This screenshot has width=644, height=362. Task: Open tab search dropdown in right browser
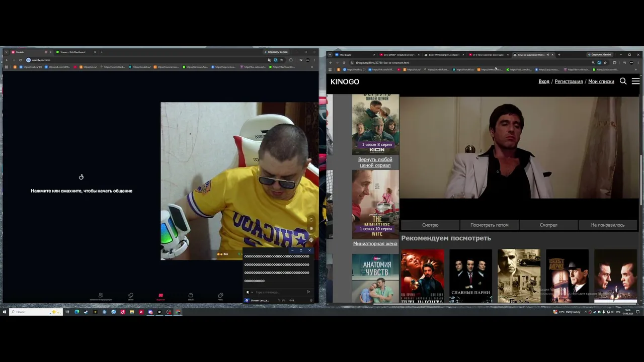[330, 54]
